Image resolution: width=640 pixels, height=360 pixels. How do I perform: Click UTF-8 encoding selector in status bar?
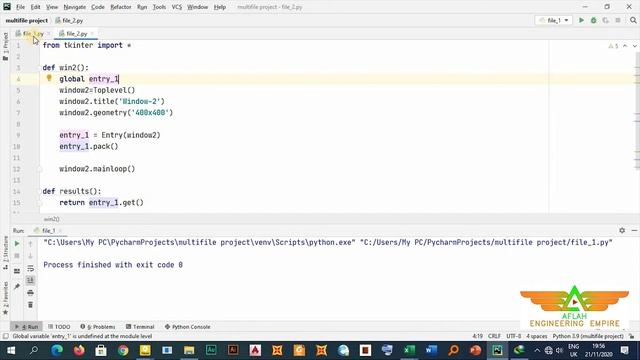click(513, 336)
